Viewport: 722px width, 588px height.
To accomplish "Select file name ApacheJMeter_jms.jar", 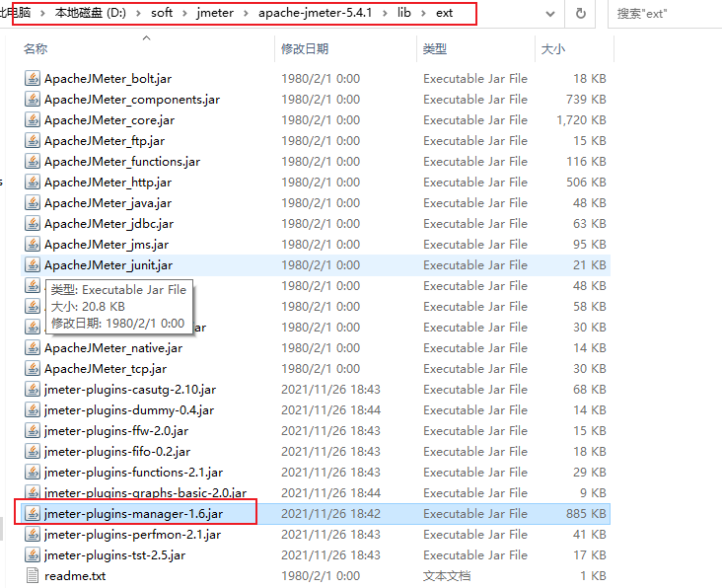I will (x=107, y=245).
